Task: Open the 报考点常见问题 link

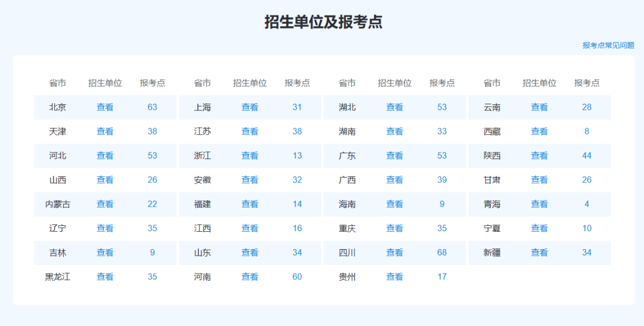Action: click(608, 45)
